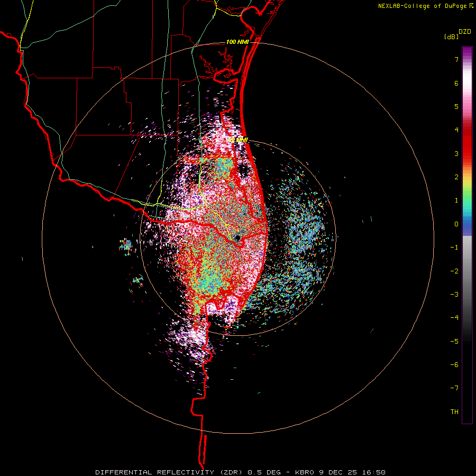Click the 100 NMI range ring label

click(x=237, y=42)
